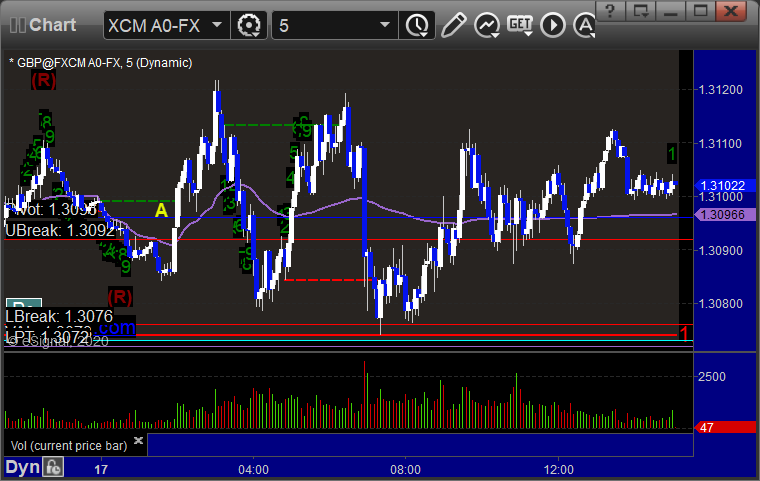760x481 pixels.
Task: Open the studies chart-line icon
Action: pos(487,25)
